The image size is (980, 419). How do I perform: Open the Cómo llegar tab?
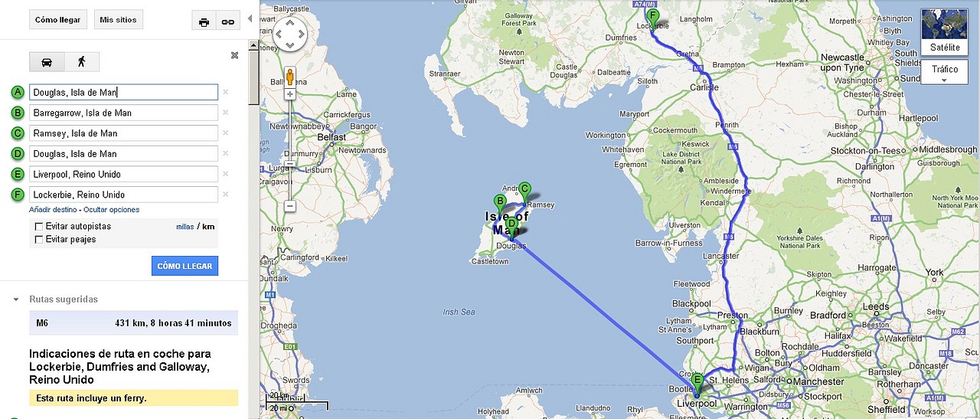pos(57,20)
